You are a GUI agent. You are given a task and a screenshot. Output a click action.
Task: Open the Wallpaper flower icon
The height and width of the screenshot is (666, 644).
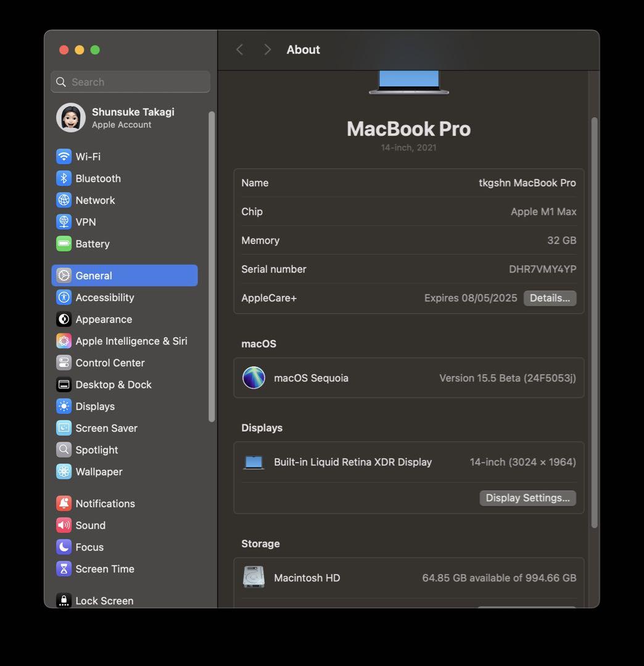click(x=64, y=472)
